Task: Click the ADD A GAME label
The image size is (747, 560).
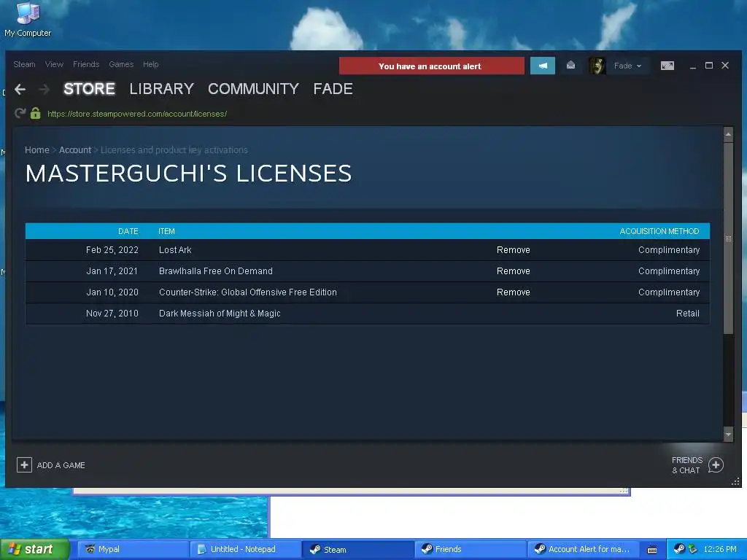Action: tap(61, 465)
